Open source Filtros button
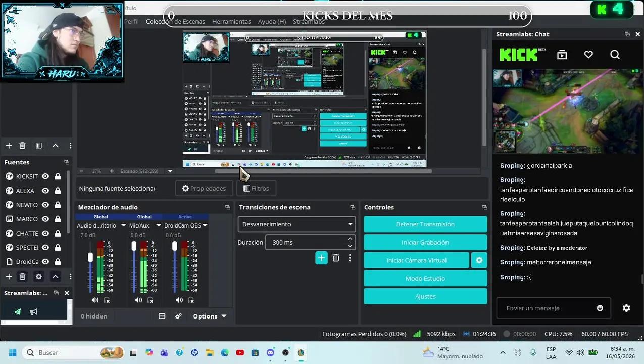The width and height of the screenshot is (644, 364). pos(256,188)
